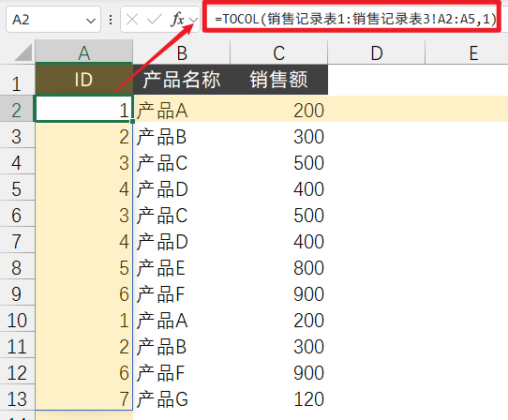Click cell 产品B in row 11

182,345
